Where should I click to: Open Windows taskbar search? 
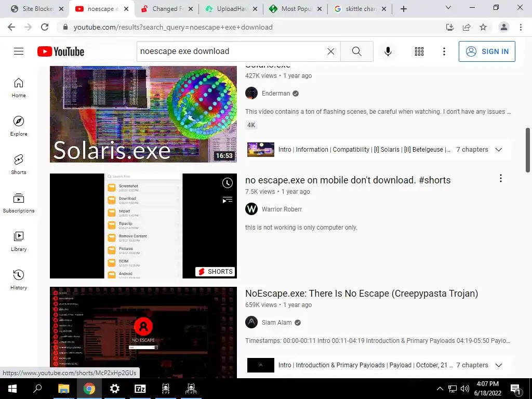pyautogui.click(x=37, y=389)
